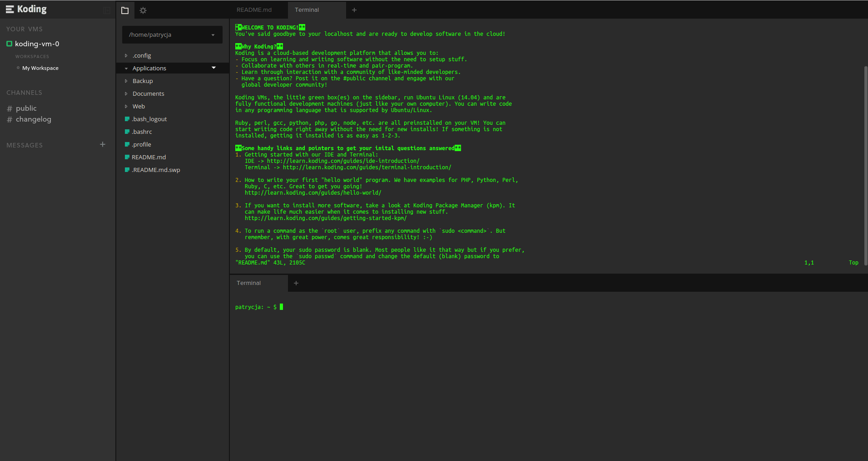Select My Workspace
The height and width of the screenshot is (461, 868).
tap(40, 68)
